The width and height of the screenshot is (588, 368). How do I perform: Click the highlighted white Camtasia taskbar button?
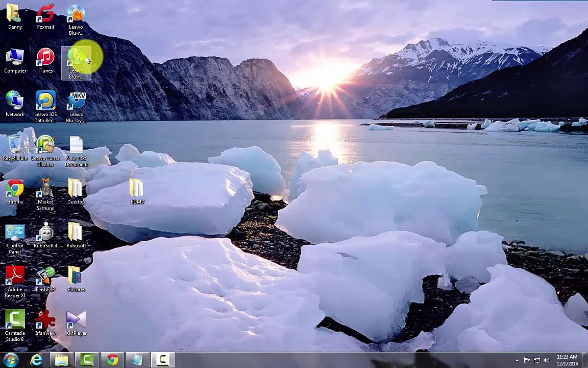pyautogui.click(x=162, y=360)
